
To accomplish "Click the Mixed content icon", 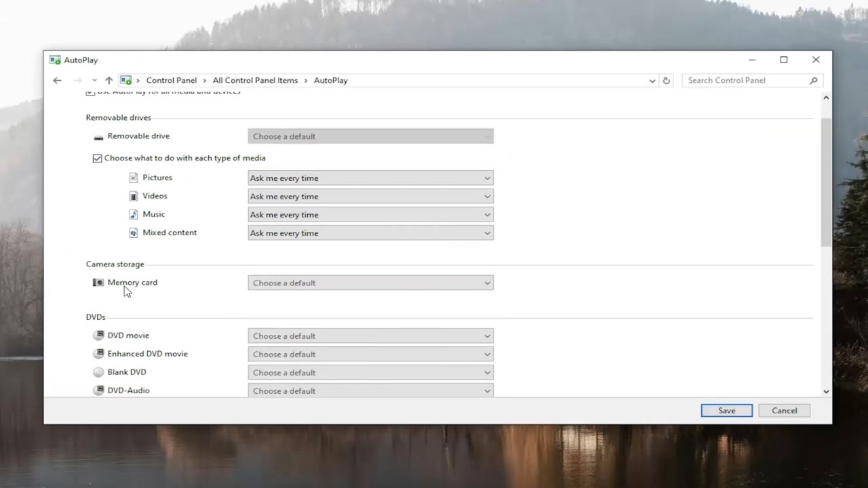I will [x=134, y=232].
